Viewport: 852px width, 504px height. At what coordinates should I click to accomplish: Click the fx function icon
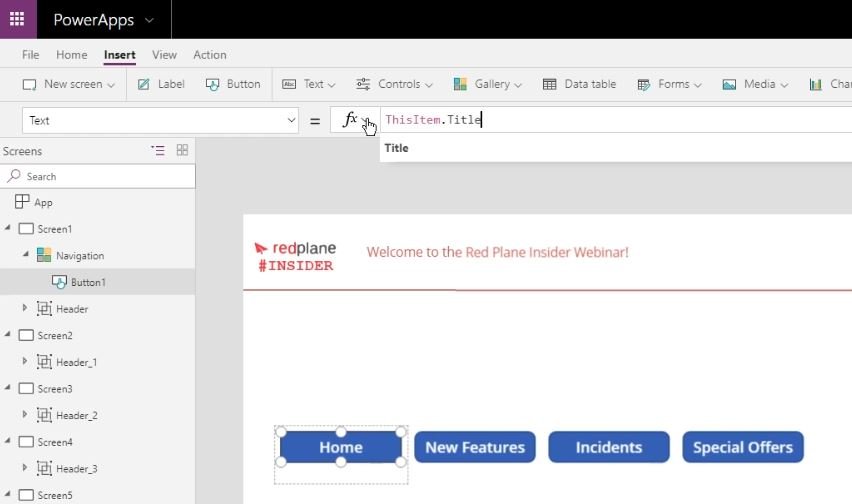tap(349, 119)
